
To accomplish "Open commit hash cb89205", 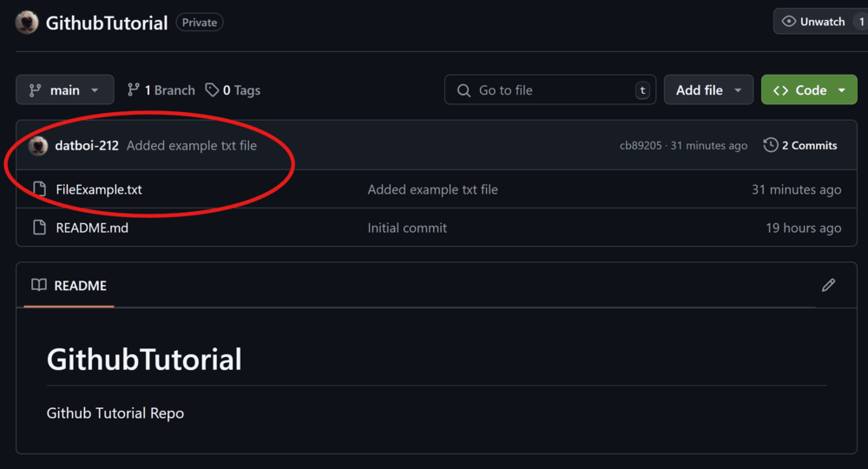I will pyautogui.click(x=641, y=146).
